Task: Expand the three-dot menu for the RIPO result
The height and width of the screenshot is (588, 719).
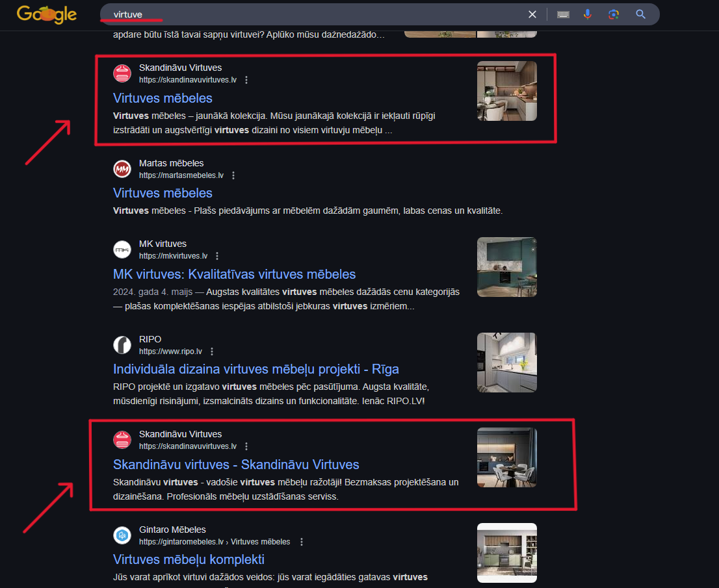Action: (212, 352)
